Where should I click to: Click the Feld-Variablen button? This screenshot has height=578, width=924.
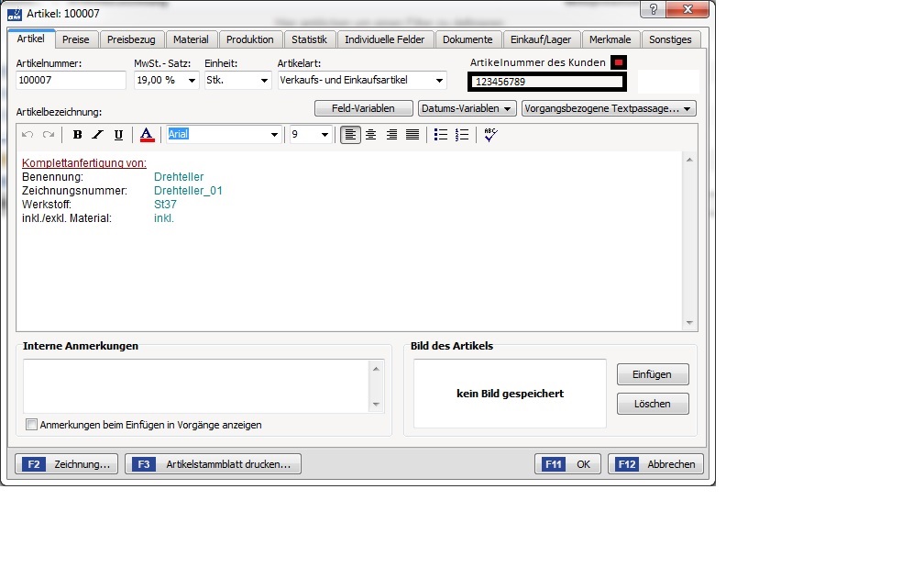(364, 108)
